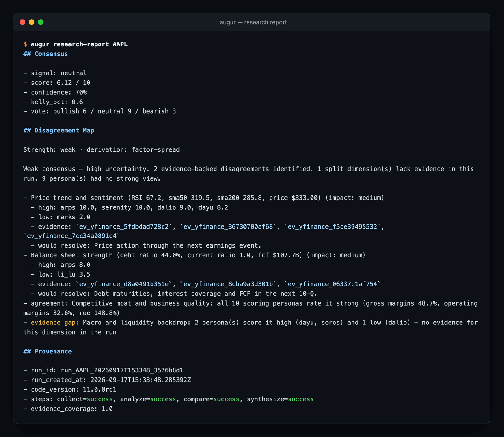Viewport: 504px width, 437px height.
Task: Click the run_id value line
Action: 103,370
